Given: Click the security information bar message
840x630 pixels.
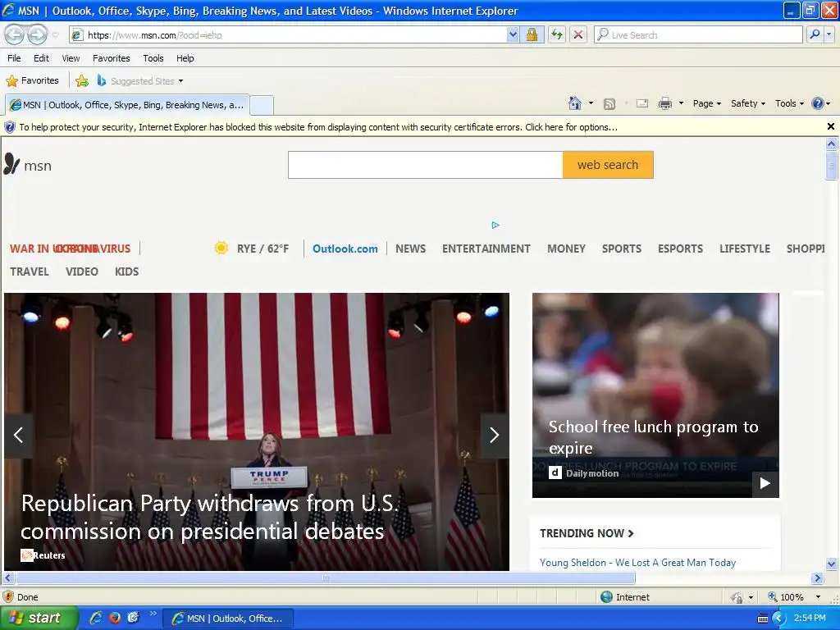Looking at the screenshot, I should (318, 127).
